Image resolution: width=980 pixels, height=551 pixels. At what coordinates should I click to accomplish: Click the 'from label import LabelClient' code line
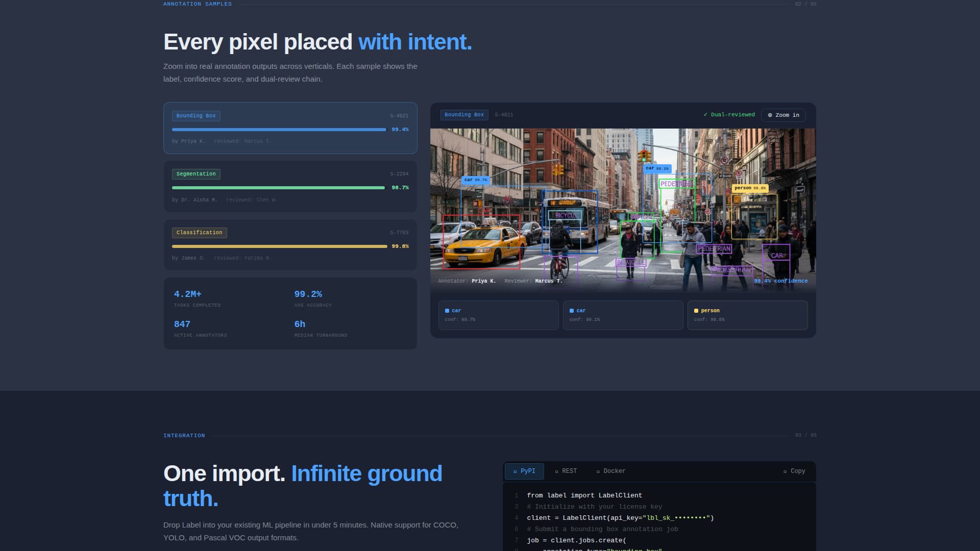point(584,495)
